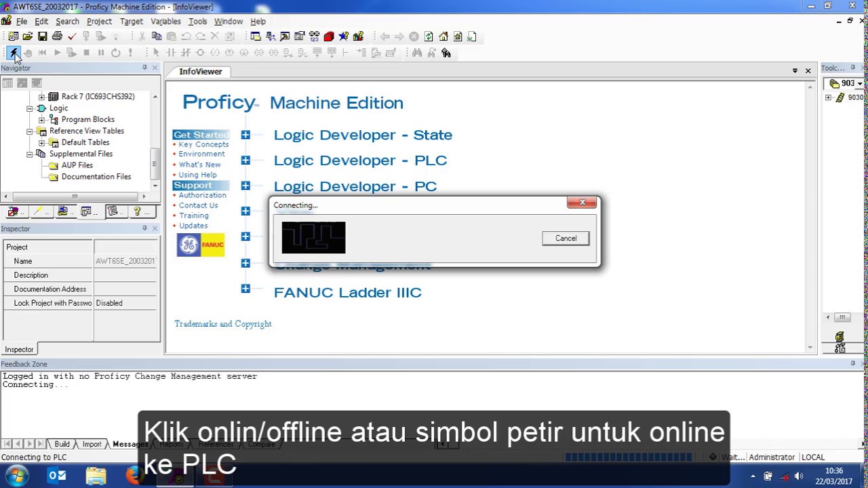This screenshot has width=868, height=488.
Task: Collapse the Logic tree node
Action: click(x=30, y=108)
